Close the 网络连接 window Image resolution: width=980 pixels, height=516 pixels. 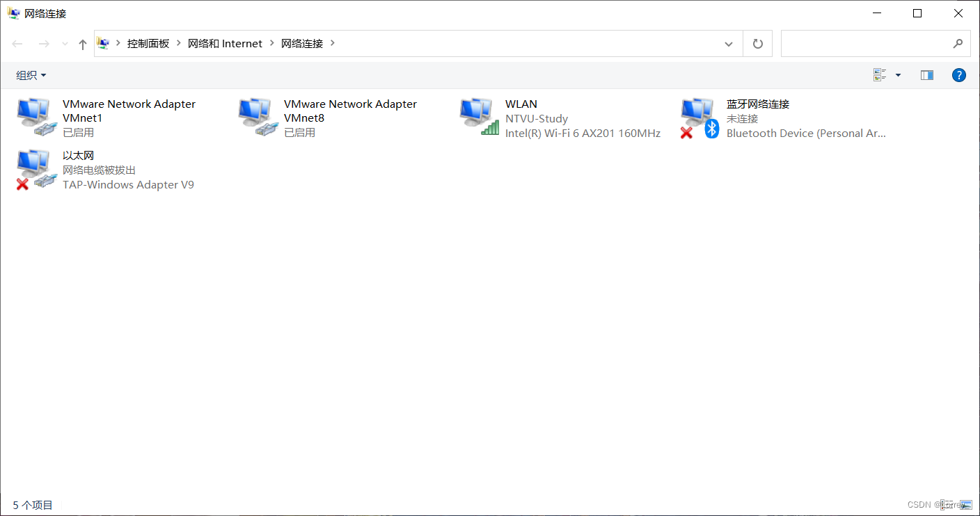[x=958, y=13]
